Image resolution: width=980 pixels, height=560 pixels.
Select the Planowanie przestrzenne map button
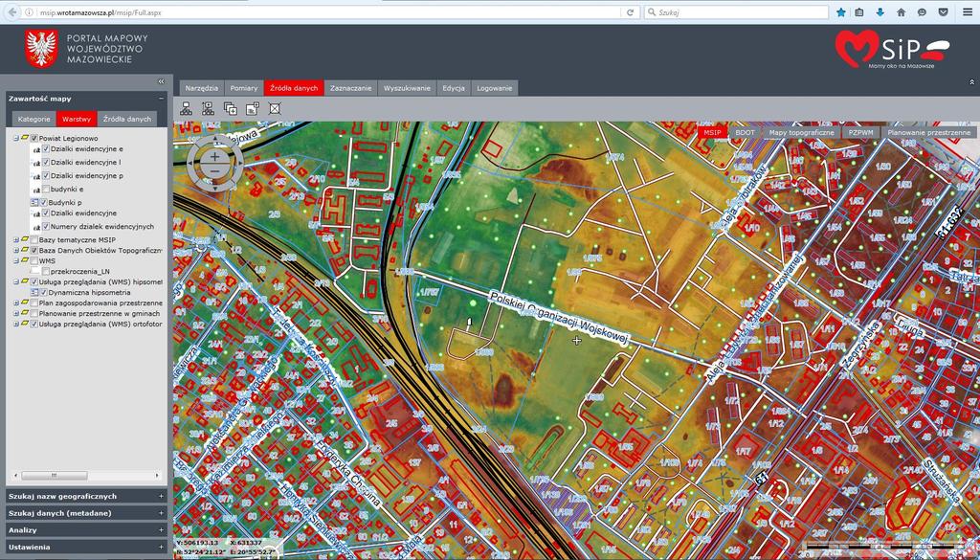928,132
